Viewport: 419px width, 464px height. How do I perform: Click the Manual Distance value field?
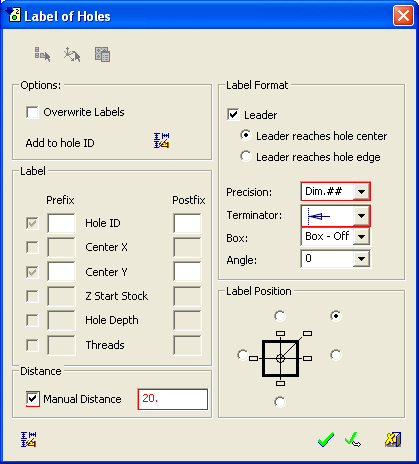173,399
